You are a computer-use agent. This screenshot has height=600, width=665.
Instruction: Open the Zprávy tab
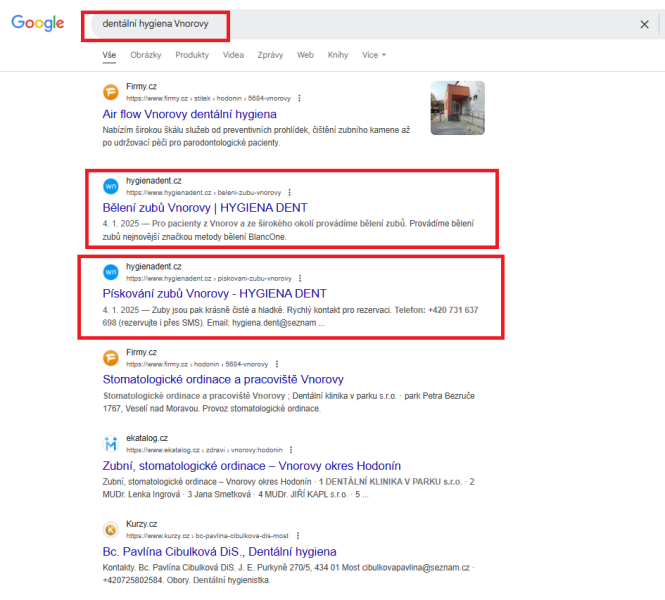point(270,55)
